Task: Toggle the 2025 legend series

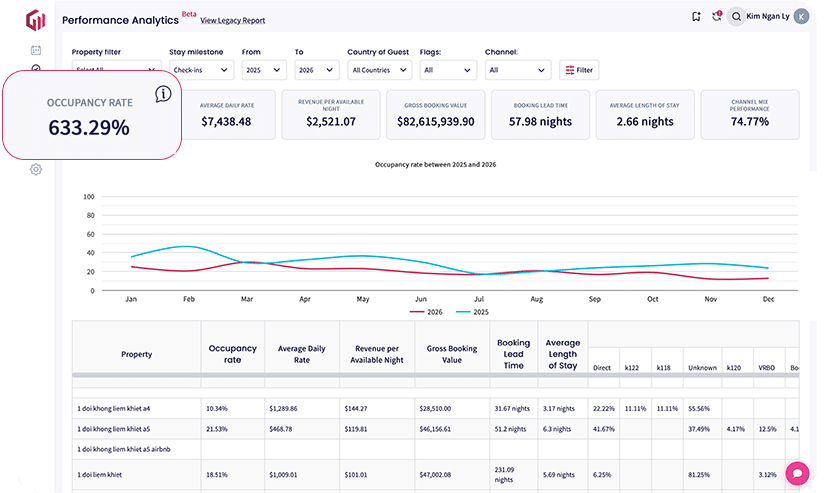Action: click(472, 312)
